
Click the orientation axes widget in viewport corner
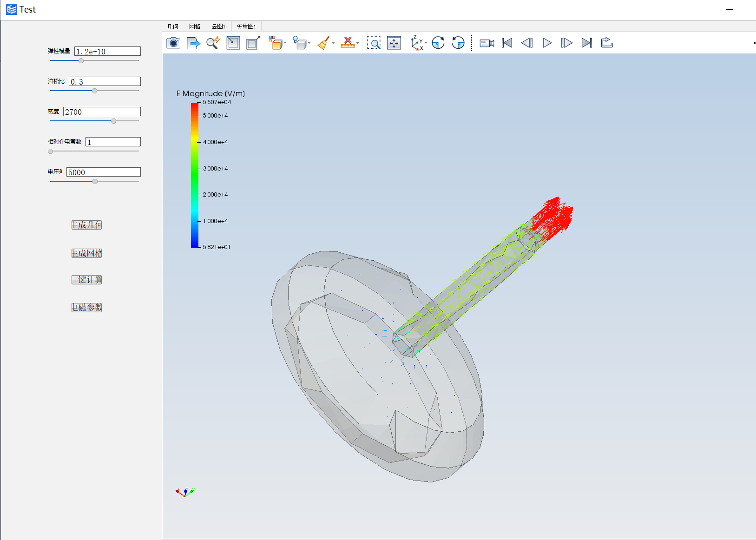click(185, 492)
